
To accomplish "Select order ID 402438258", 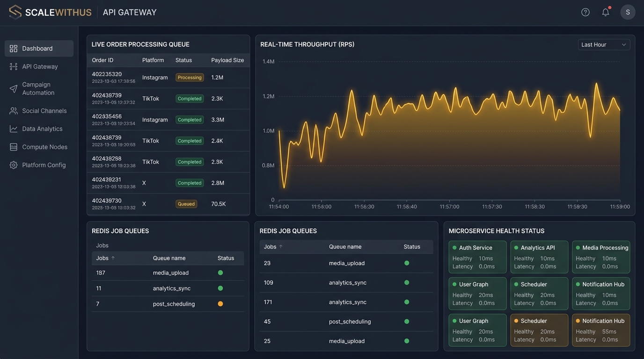I will 107,158.
